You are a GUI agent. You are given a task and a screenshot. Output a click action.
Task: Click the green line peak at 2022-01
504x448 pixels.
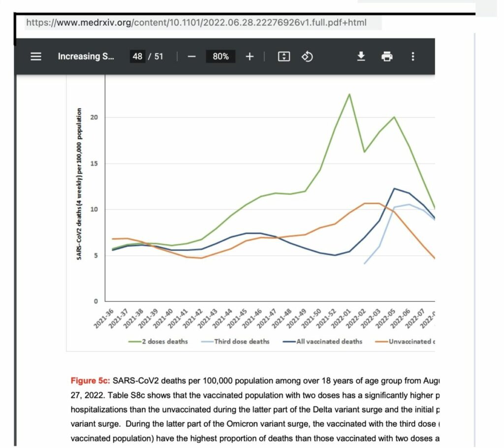(349, 94)
